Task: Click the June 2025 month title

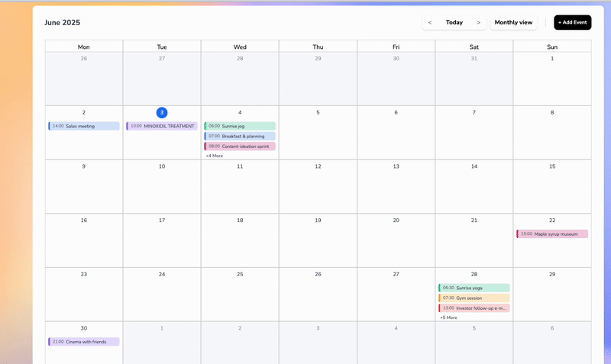Action: 63,23
